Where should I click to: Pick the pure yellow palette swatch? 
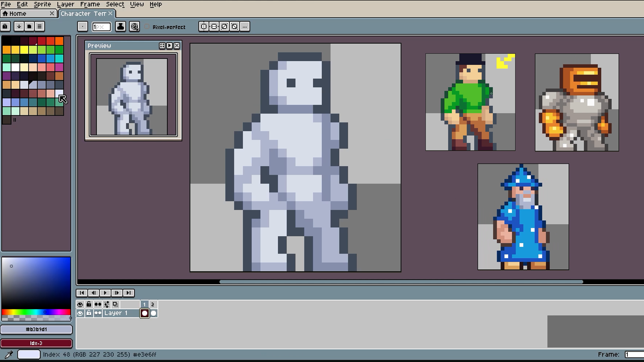pos(24,50)
